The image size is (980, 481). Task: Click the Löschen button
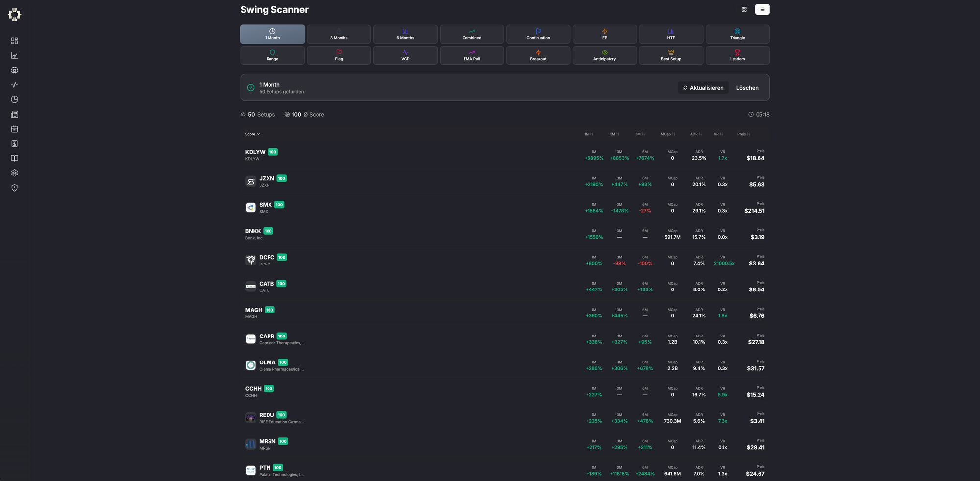click(747, 88)
